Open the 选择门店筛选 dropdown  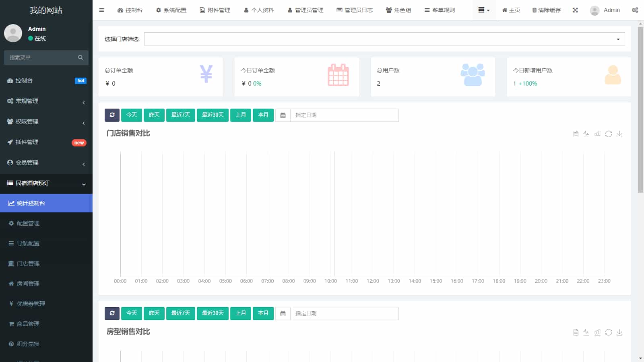(384, 39)
